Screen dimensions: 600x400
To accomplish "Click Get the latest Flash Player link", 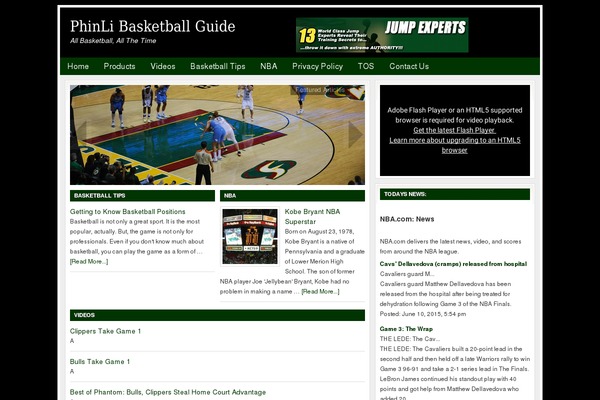I will [454, 130].
